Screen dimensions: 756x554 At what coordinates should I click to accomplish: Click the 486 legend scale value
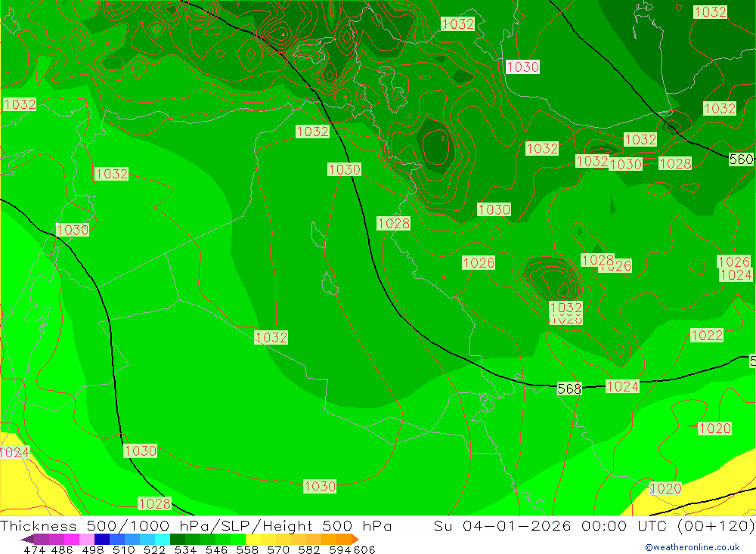point(62,549)
